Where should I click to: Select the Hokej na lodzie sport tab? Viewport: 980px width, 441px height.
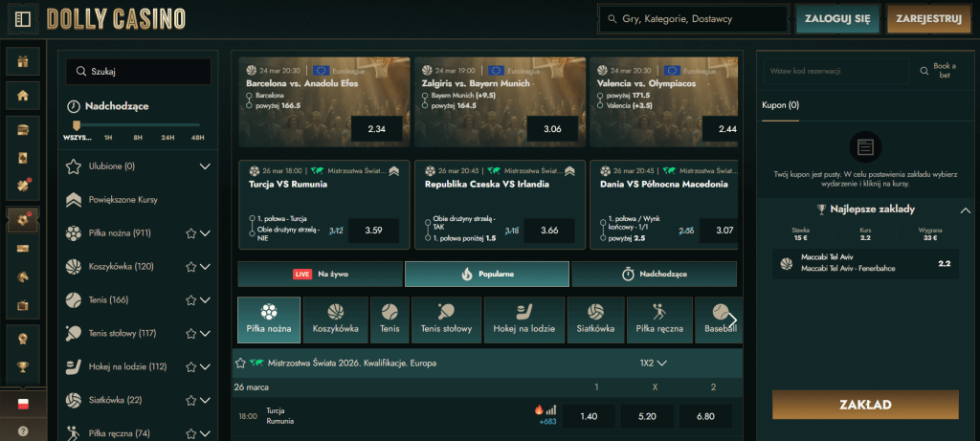[x=523, y=320]
